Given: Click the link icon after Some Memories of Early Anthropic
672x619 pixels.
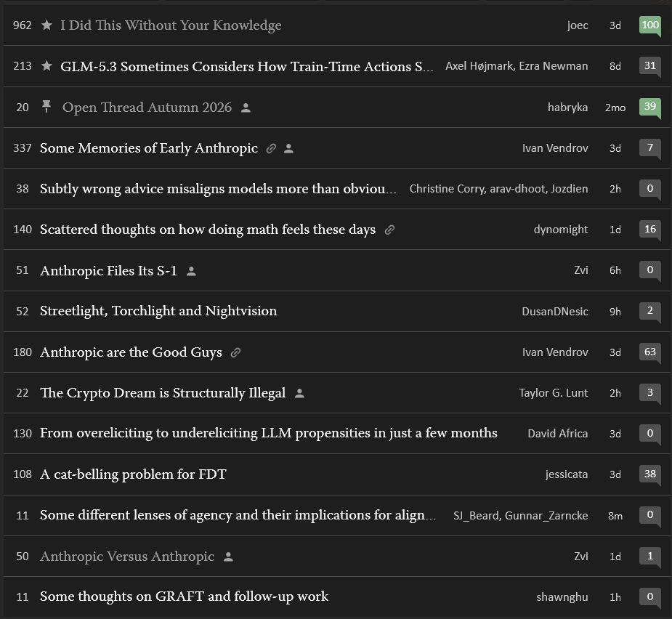Looking at the screenshot, I should tap(271, 148).
